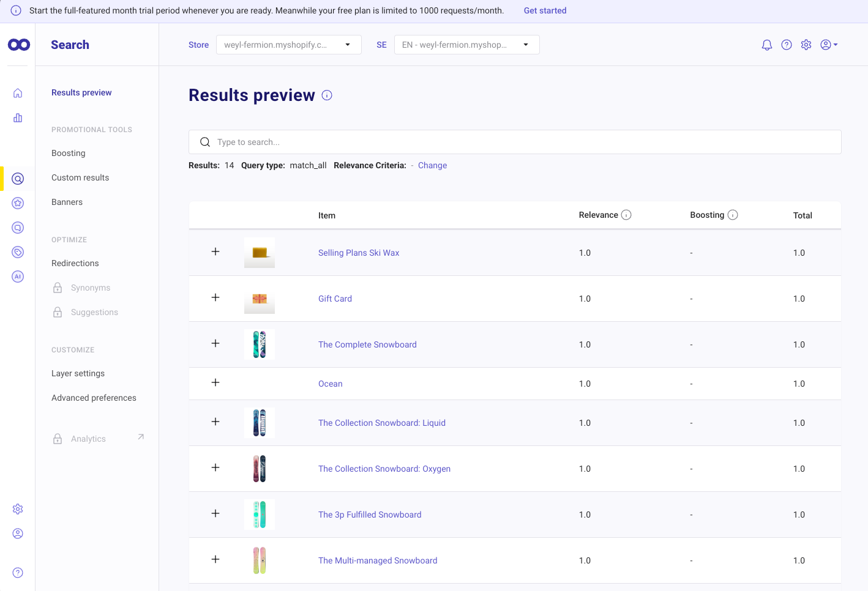
Task: Open the SE search engine dropdown
Action: point(467,45)
